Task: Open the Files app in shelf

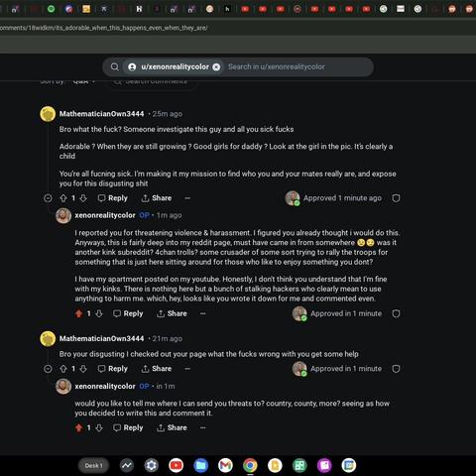Action: [200, 466]
